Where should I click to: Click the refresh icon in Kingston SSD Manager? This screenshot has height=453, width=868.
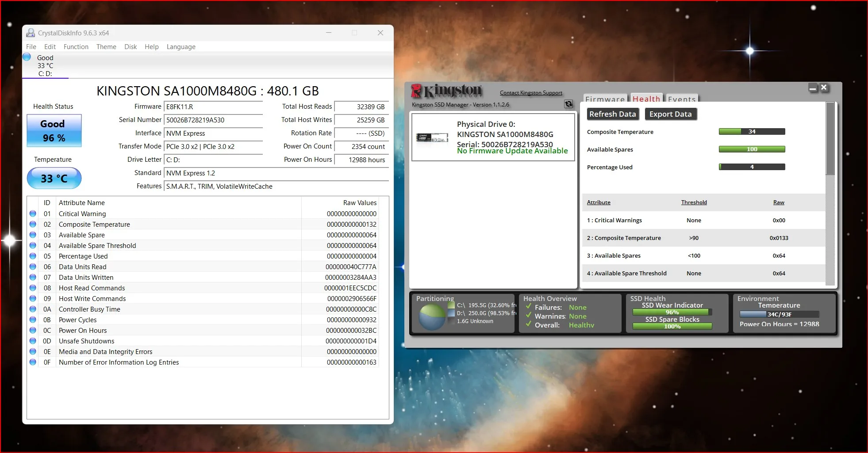click(568, 104)
